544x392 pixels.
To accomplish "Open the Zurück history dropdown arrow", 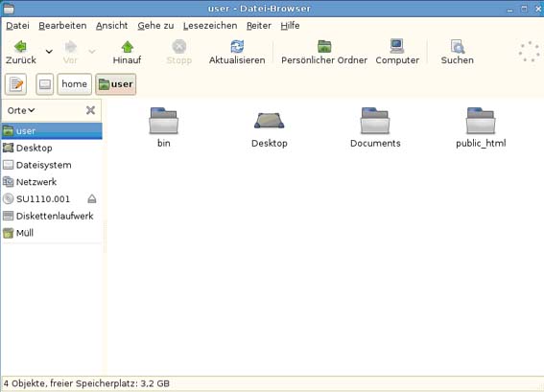I will point(49,52).
